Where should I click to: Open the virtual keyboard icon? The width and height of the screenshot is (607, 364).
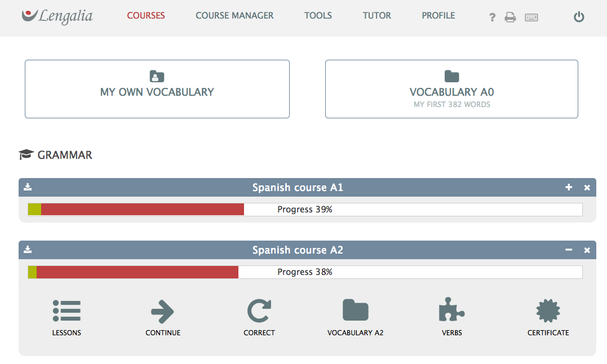click(x=531, y=17)
